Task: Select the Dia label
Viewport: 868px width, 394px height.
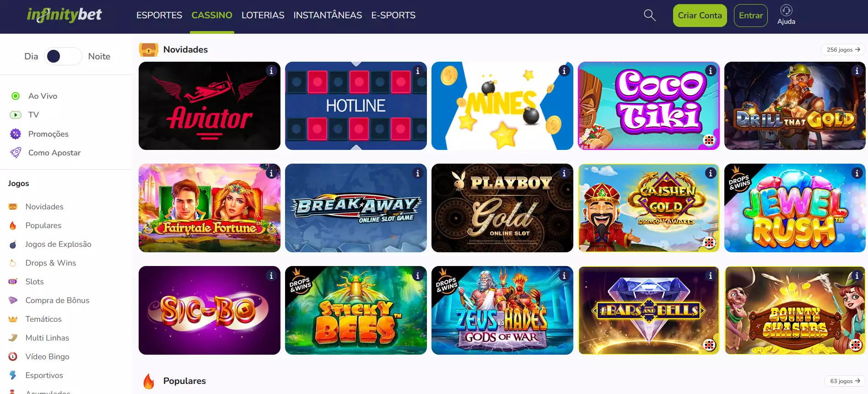Action: 31,56
